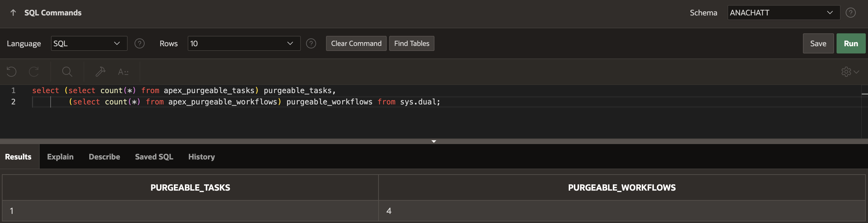Open the History tab
This screenshot has height=223, width=868.
(202, 157)
